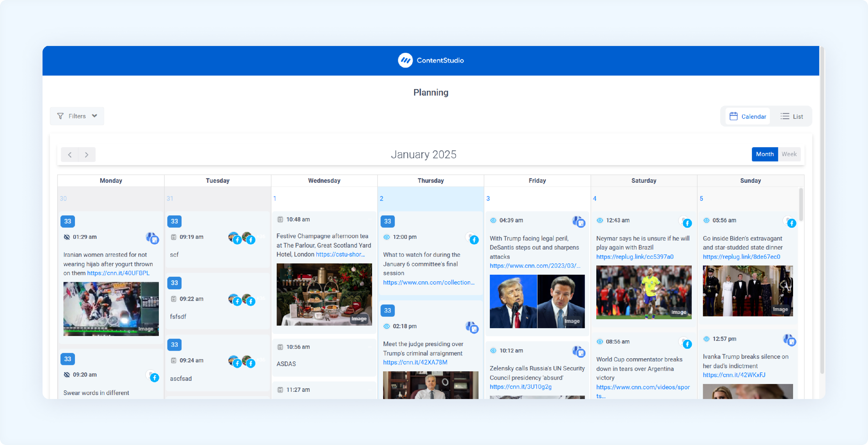This screenshot has height=445, width=868.
Task: Click the first Facebook avatar on the 09:22 am post
Action: point(235,300)
